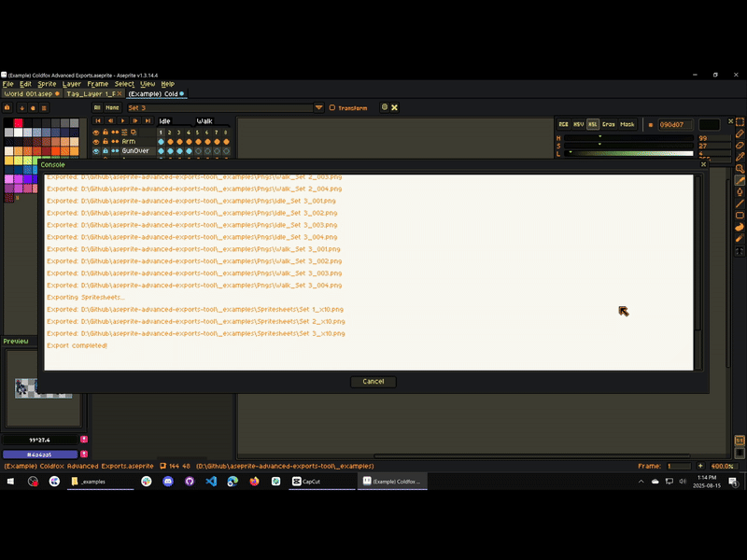
Task: Select the Blur tool
Action: pyautogui.click(x=740, y=238)
